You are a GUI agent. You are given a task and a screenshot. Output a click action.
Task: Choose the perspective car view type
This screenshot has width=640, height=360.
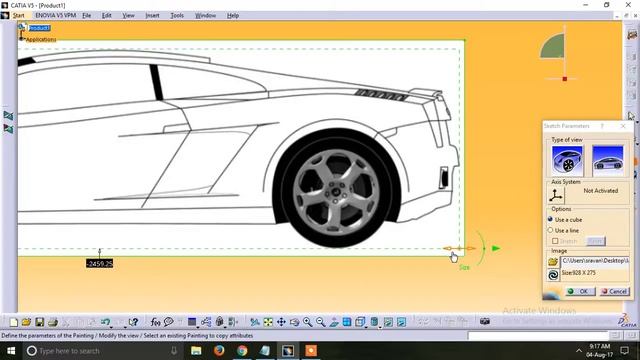567,160
